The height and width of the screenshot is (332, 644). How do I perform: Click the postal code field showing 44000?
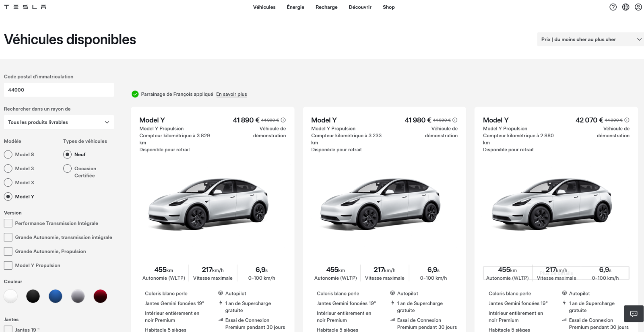tap(59, 90)
